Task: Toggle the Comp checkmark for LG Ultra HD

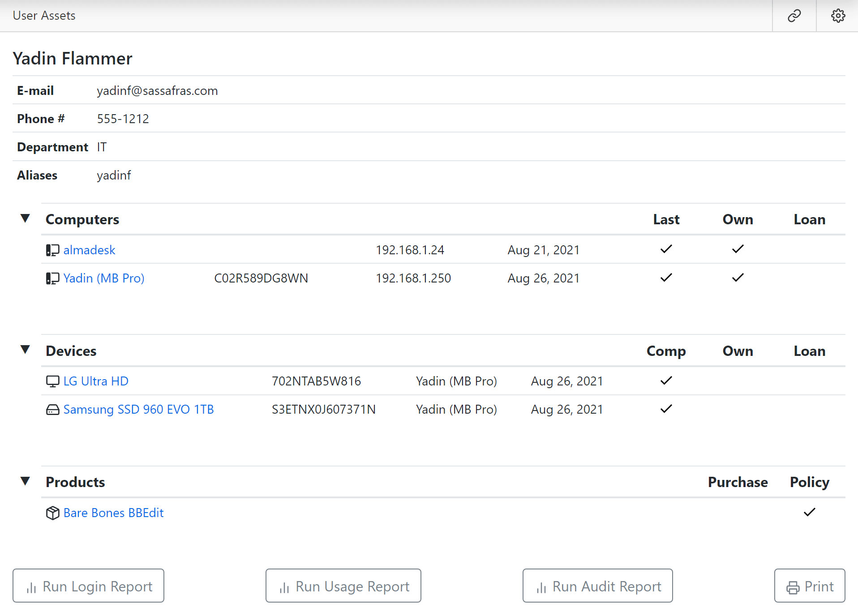Action: tap(666, 381)
